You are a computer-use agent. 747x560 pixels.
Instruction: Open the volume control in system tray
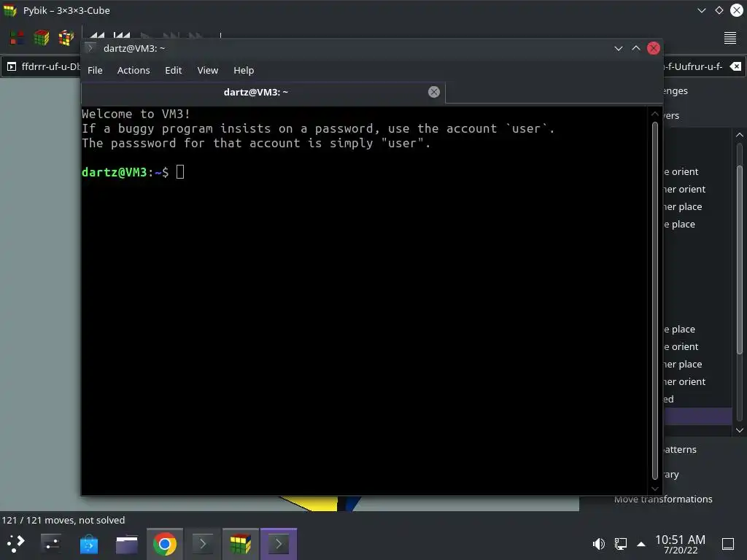599,544
